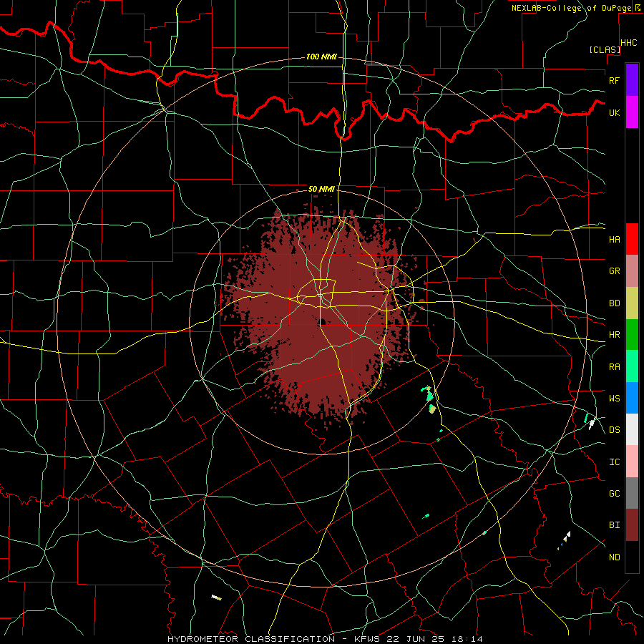Image resolution: width=644 pixels, height=644 pixels.
Task: Click the [CLAS] units label
Action: tap(605, 49)
